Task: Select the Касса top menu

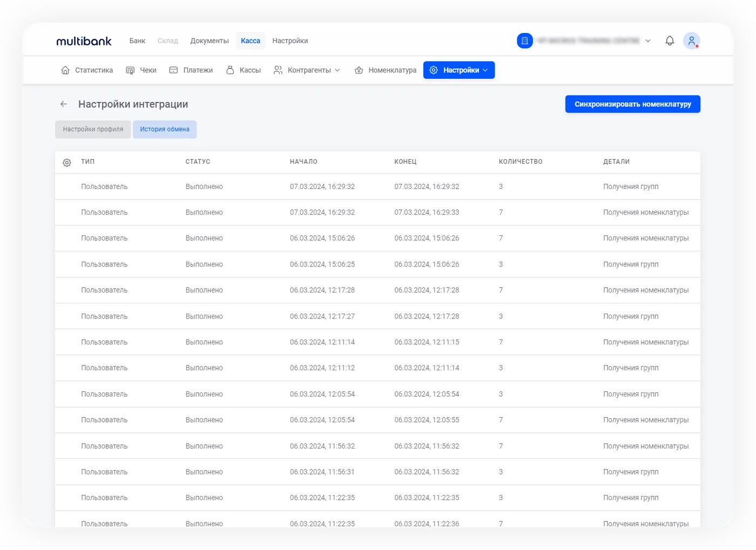Action: point(251,41)
